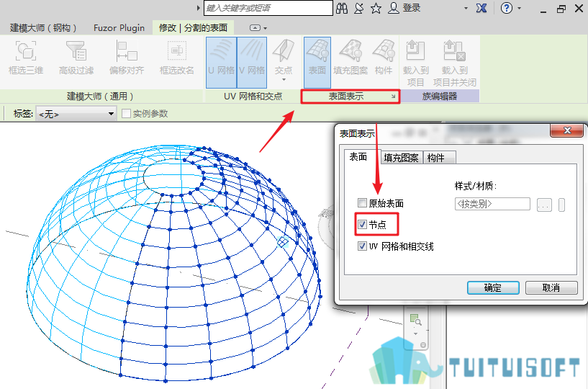588x389 pixels.
Task: Switch to the 填充图案 tab
Action: tap(402, 158)
